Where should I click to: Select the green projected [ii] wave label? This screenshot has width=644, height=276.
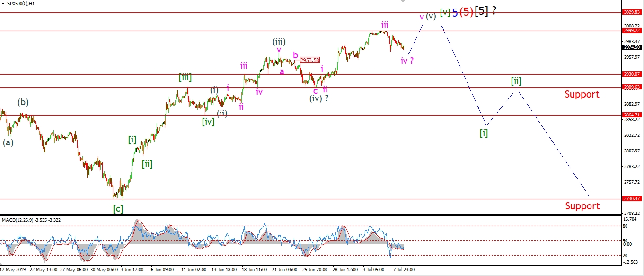516,81
